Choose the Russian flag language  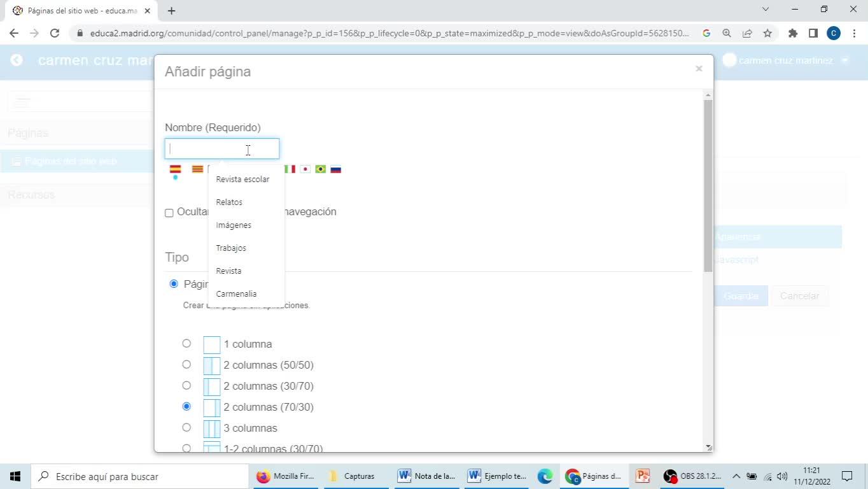tap(336, 169)
